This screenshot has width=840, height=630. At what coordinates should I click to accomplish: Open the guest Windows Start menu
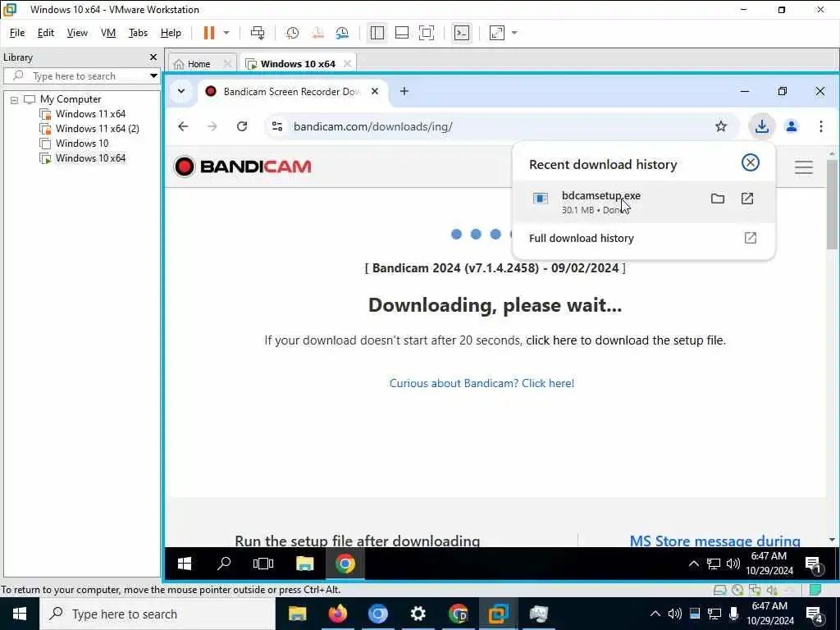tap(185, 564)
